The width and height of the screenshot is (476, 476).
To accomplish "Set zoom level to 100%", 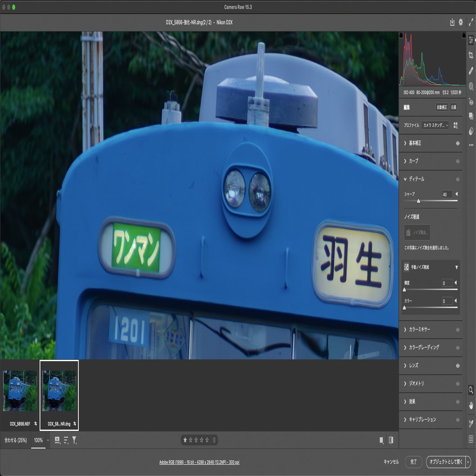I will 38,440.
